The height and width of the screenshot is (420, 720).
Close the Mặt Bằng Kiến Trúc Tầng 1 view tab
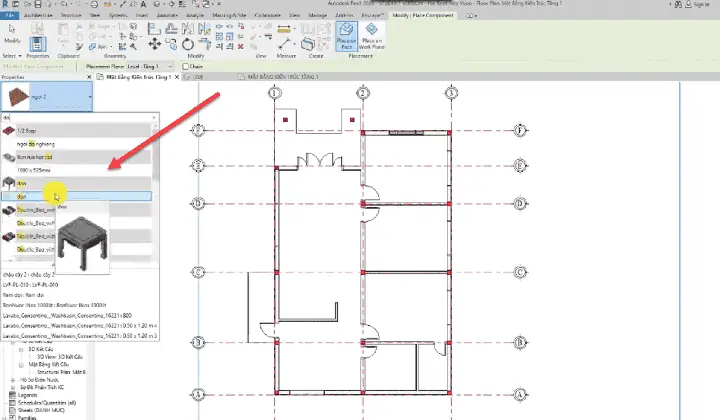[x=177, y=77]
